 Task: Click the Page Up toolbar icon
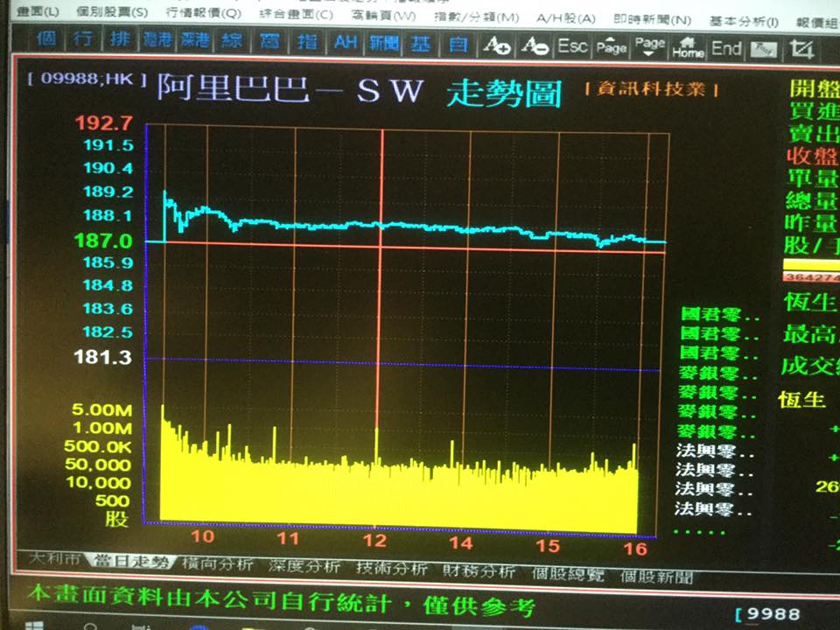click(x=612, y=47)
